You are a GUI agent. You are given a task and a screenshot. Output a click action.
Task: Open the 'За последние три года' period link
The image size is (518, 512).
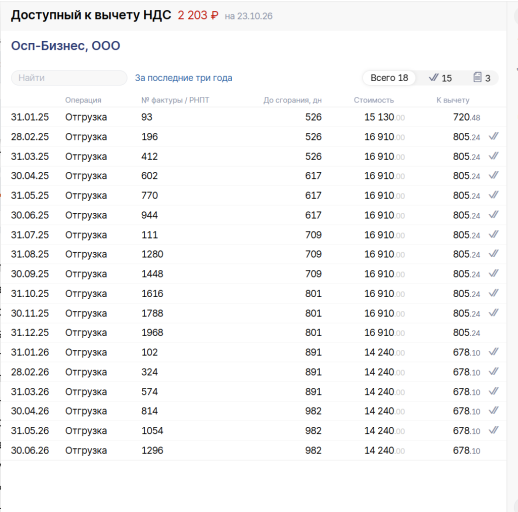(183, 78)
